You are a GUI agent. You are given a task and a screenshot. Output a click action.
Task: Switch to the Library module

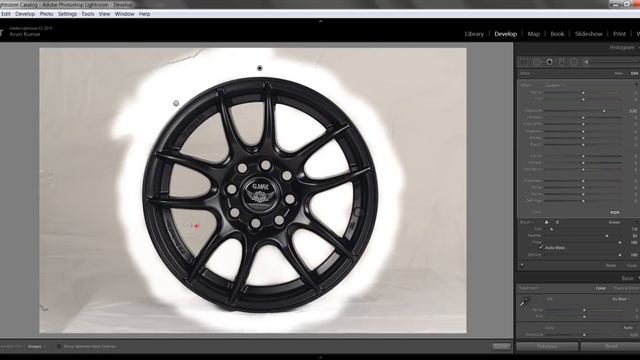[x=474, y=34]
